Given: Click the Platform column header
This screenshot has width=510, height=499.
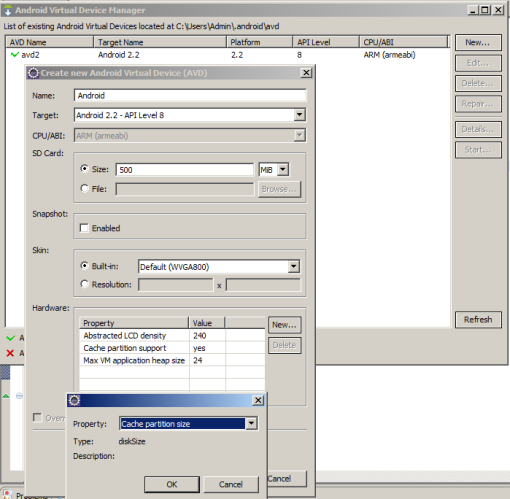Looking at the screenshot, I should pyautogui.click(x=259, y=42).
